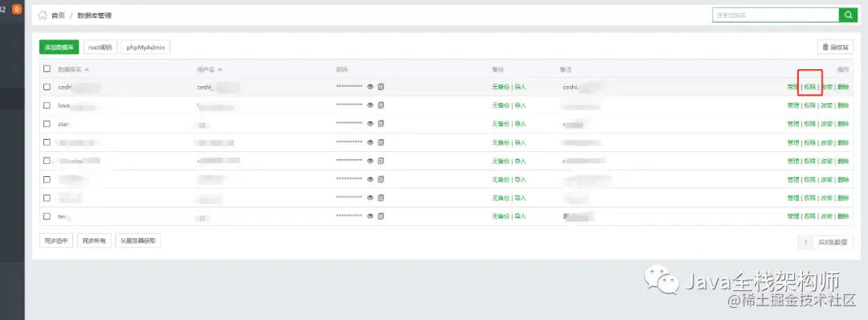Click 无备份 in the love row

(501, 105)
